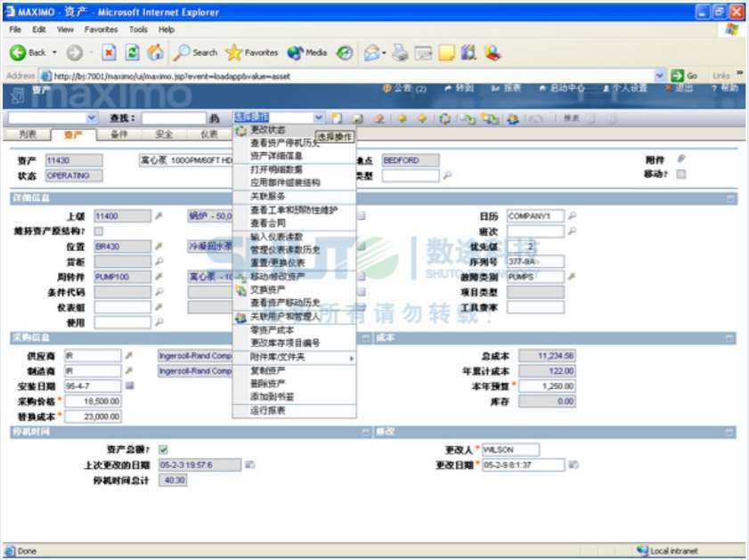
Task: Click the 转到 Go To link
Action: pos(459,88)
